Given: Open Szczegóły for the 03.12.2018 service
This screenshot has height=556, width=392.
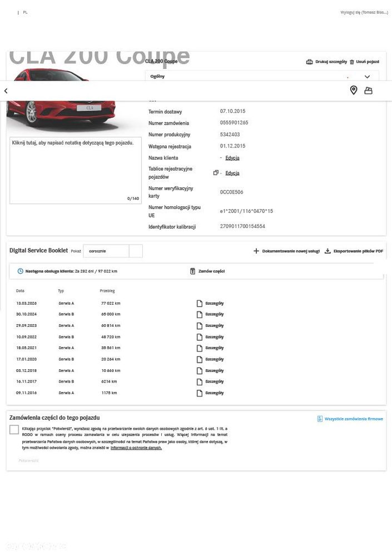Looking at the screenshot, I should (x=214, y=370).
